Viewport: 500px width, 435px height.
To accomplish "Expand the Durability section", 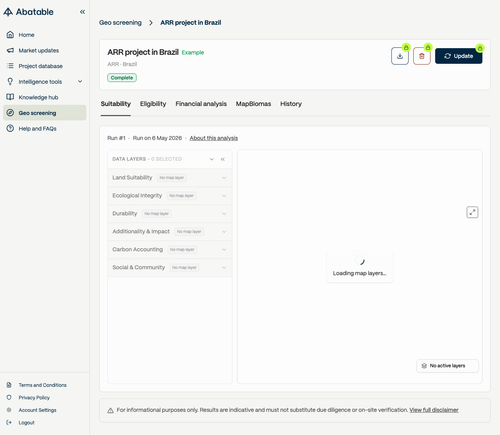I will click(x=170, y=214).
